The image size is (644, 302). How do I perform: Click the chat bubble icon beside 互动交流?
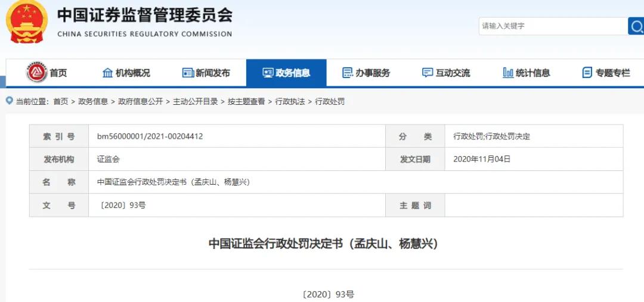[x=428, y=73]
